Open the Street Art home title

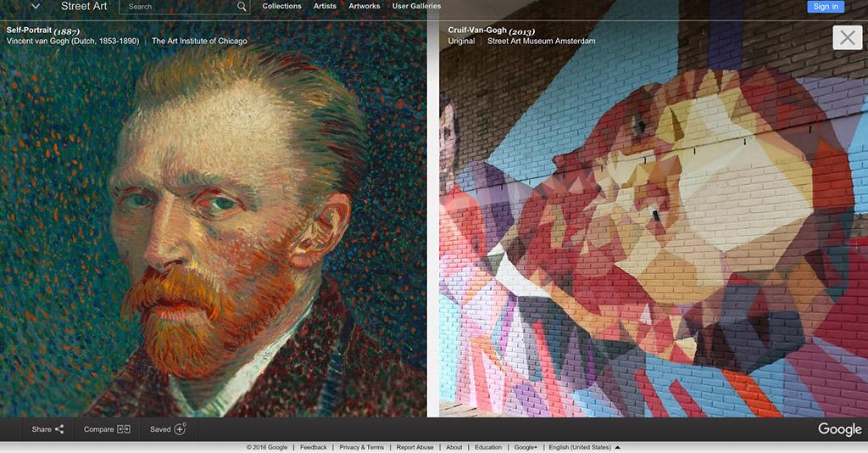point(84,7)
